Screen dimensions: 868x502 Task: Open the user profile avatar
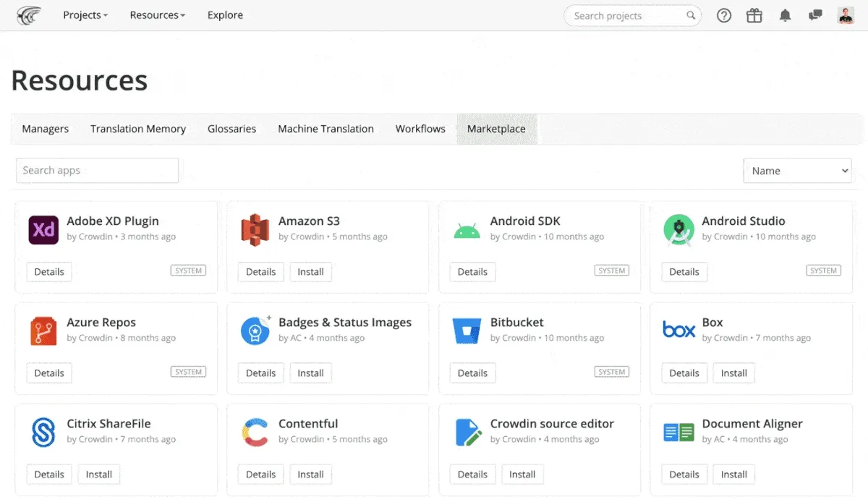tap(846, 15)
